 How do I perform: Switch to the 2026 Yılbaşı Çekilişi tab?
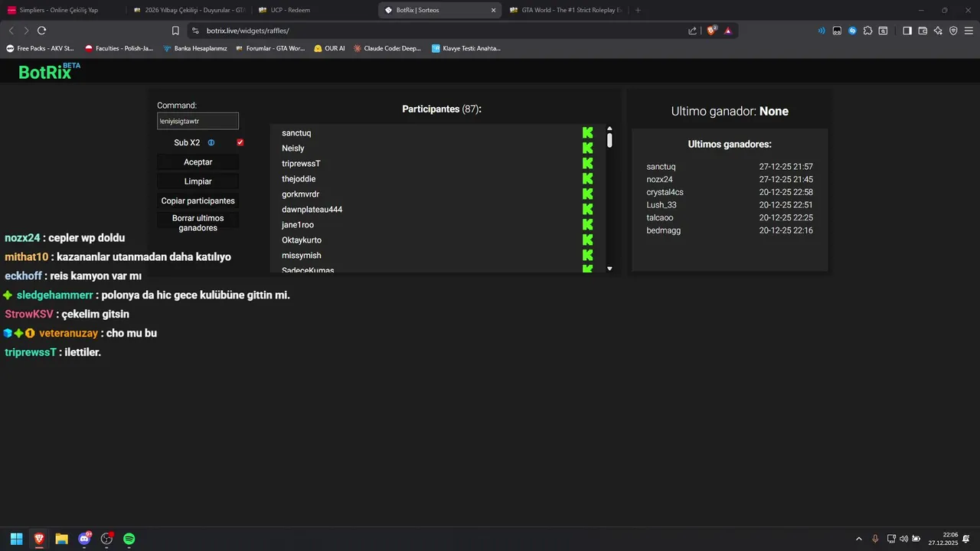(188, 10)
